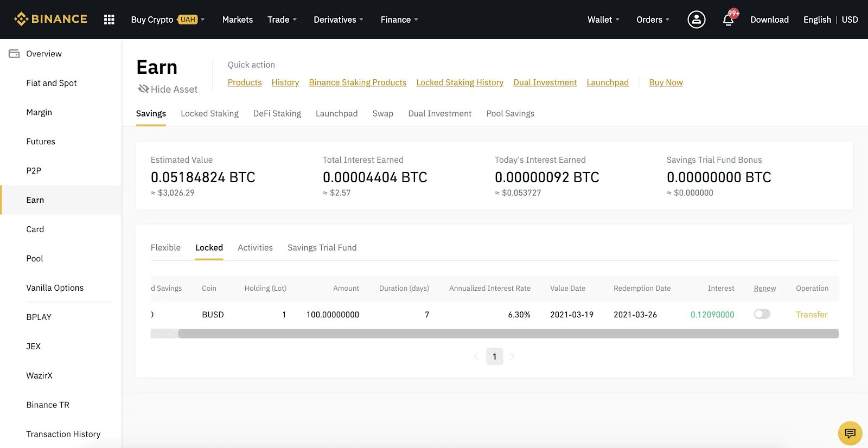The width and height of the screenshot is (868, 448).
Task: Select the Savings Trial Fund sub-tab
Action: (322, 247)
